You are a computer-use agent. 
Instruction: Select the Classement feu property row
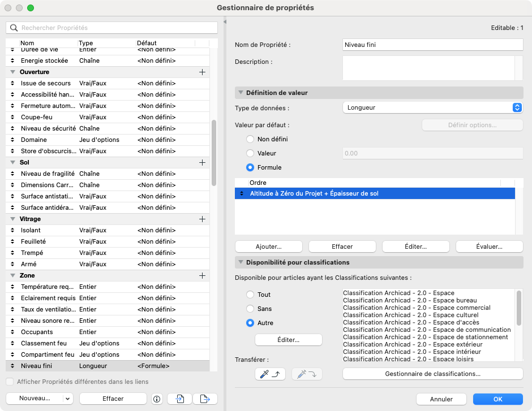(108, 343)
